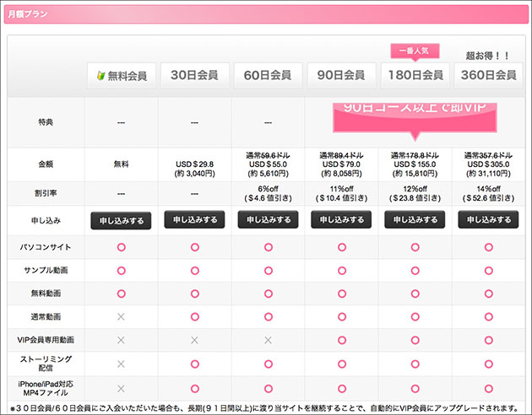Click the VIP会員専用動画 X mark under 30日会員

(x=194, y=340)
